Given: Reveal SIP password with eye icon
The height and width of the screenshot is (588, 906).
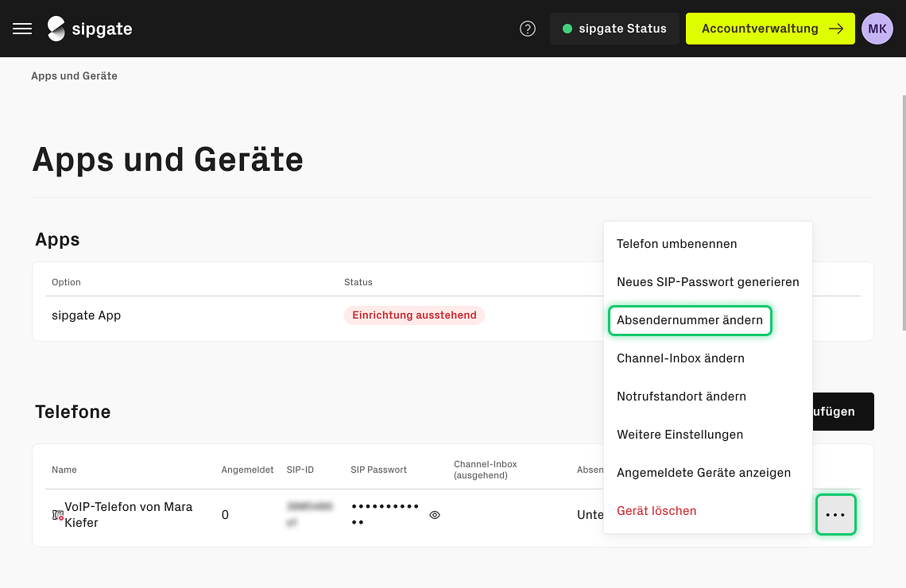Looking at the screenshot, I should pyautogui.click(x=435, y=515).
